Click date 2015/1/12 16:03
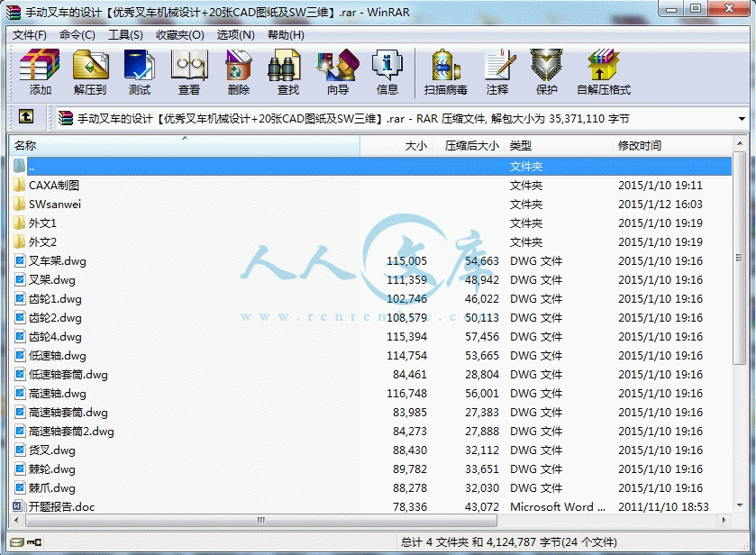The height and width of the screenshot is (555, 756). tap(660, 204)
